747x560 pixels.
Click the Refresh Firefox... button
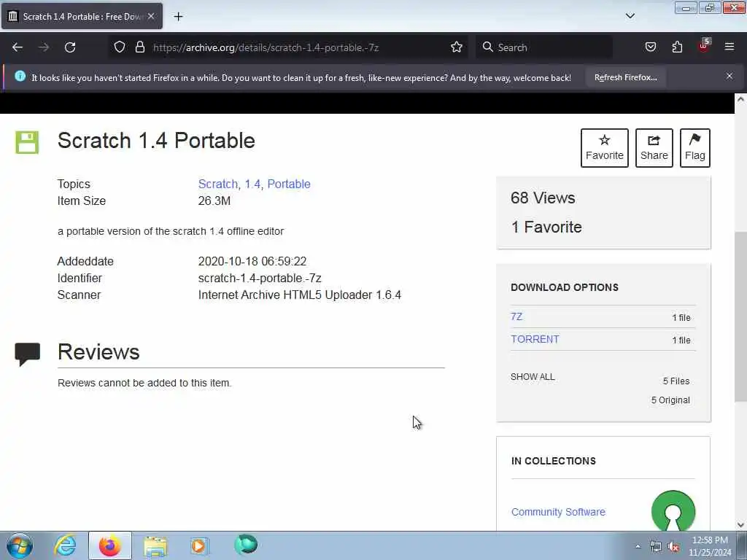625,77
